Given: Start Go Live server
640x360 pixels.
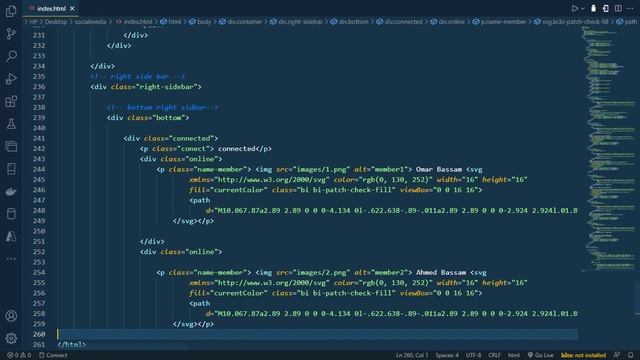Looking at the screenshot, I should (540, 355).
